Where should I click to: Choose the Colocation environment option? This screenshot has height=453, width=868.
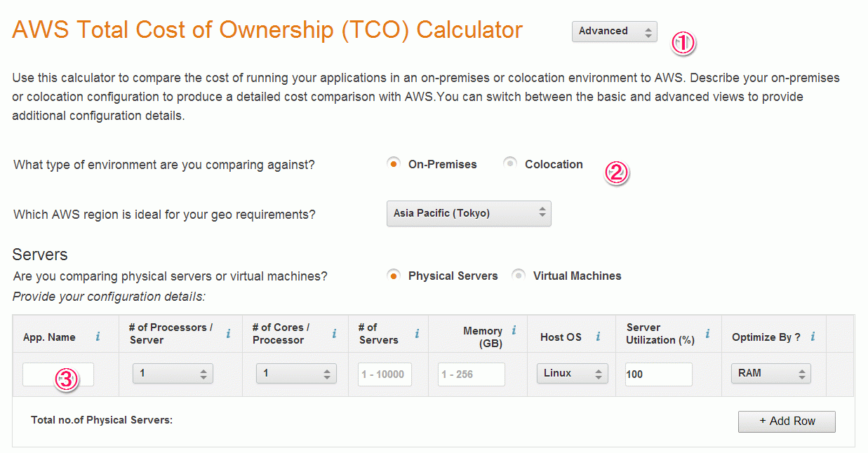coord(510,164)
